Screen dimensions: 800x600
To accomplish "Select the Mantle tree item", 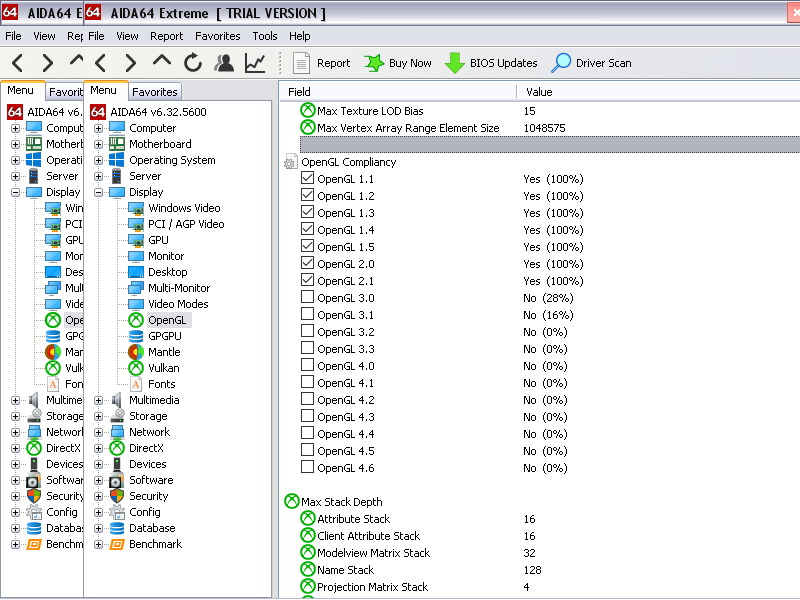I will pos(164,352).
